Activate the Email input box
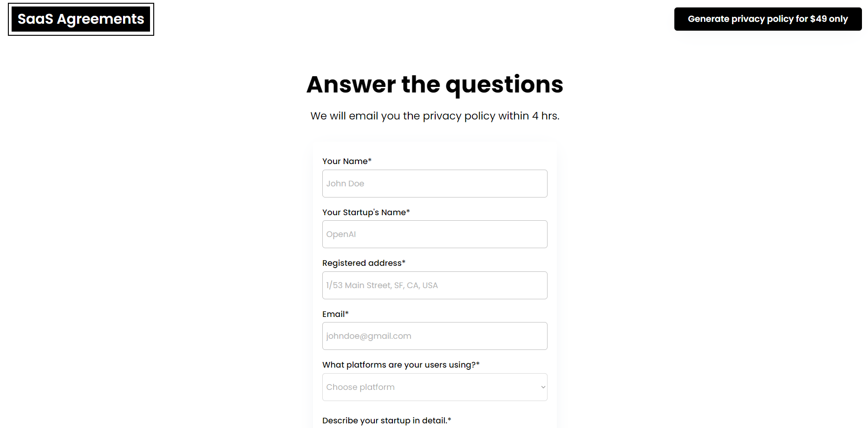The image size is (868, 428). click(x=435, y=336)
